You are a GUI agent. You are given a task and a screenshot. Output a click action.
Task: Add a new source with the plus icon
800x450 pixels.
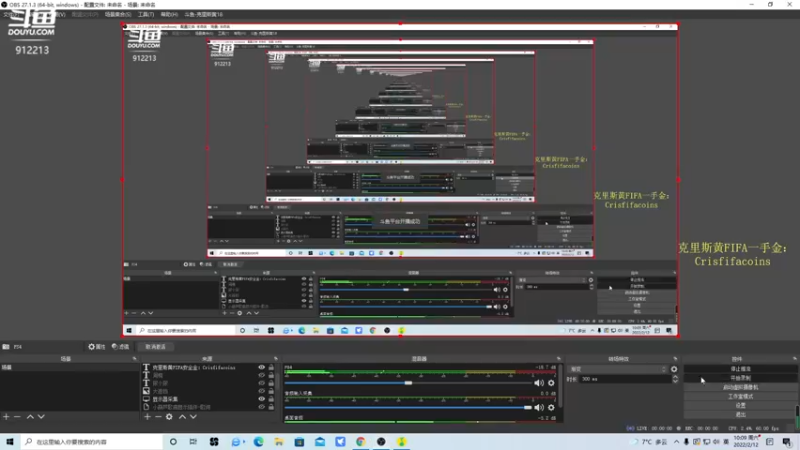[147, 417]
